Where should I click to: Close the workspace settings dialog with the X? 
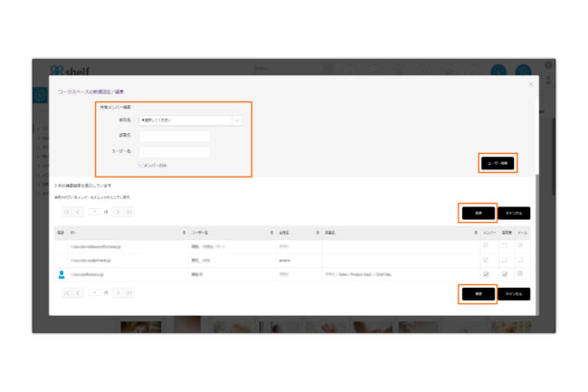(531, 84)
